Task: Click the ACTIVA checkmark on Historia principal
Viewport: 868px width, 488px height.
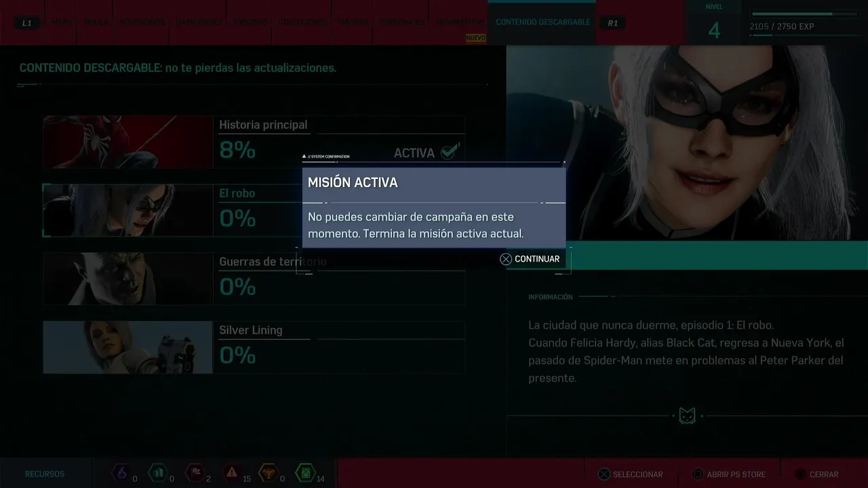Action: point(450,151)
